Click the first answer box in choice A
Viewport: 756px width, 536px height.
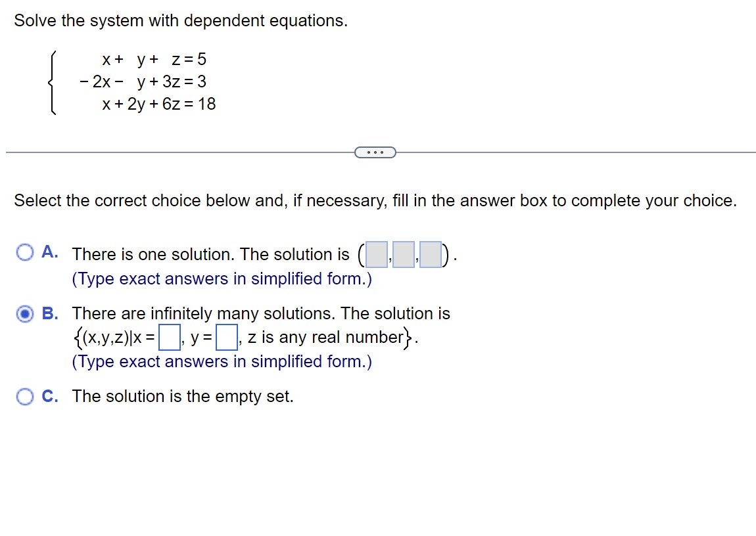point(375,255)
